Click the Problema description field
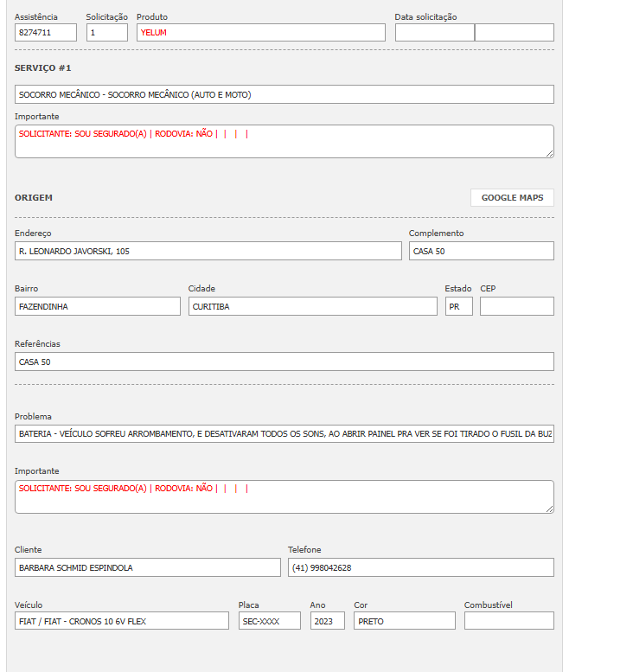 coord(284,433)
